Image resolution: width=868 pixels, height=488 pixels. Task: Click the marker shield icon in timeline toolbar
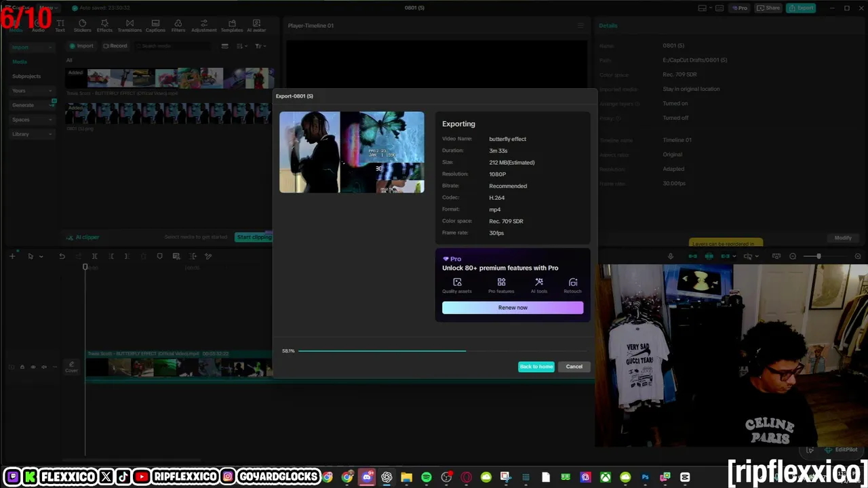(159, 256)
